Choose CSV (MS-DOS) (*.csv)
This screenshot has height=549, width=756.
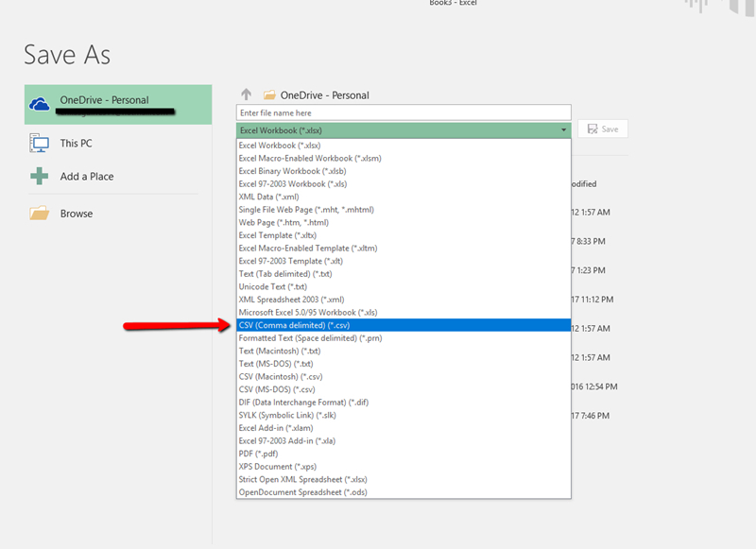(x=404, y=389)
